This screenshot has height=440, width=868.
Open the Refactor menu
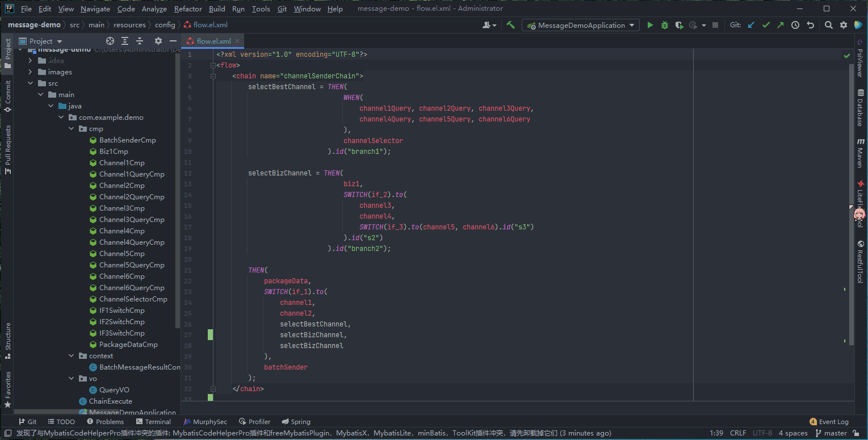188,9
